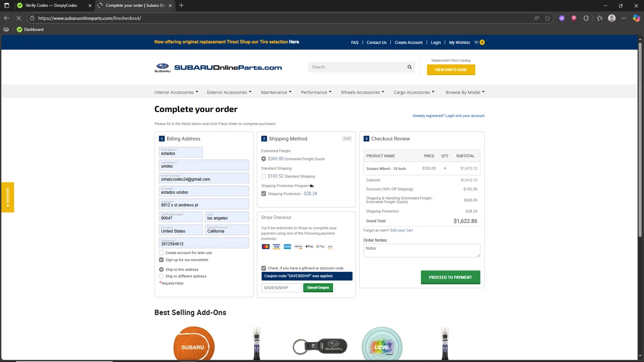Image resolution: width=644 pixels, height=362 pixels.
Task: Open a new browser tab
Action: [x=181, y=6]
